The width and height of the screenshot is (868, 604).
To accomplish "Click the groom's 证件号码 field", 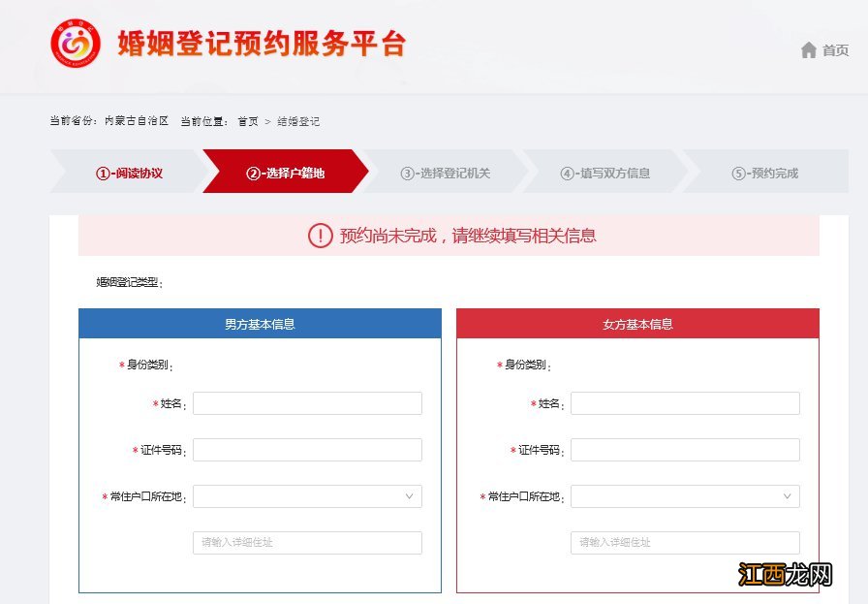I will click(x=307, y=449).
